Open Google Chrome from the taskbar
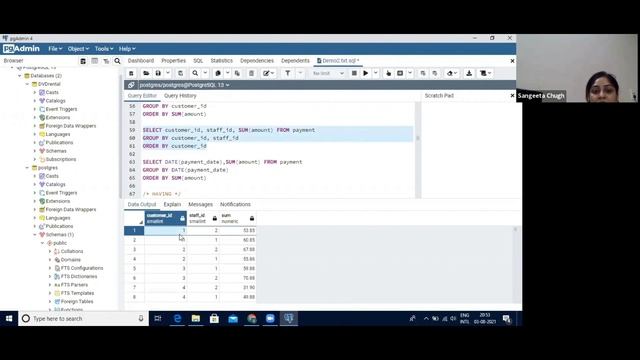 coord(252,318)
